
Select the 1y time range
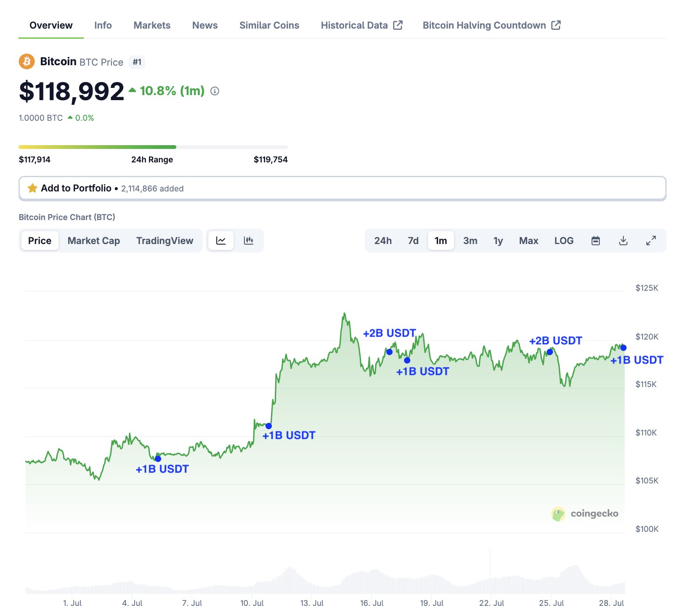click(x=498, y=241)
